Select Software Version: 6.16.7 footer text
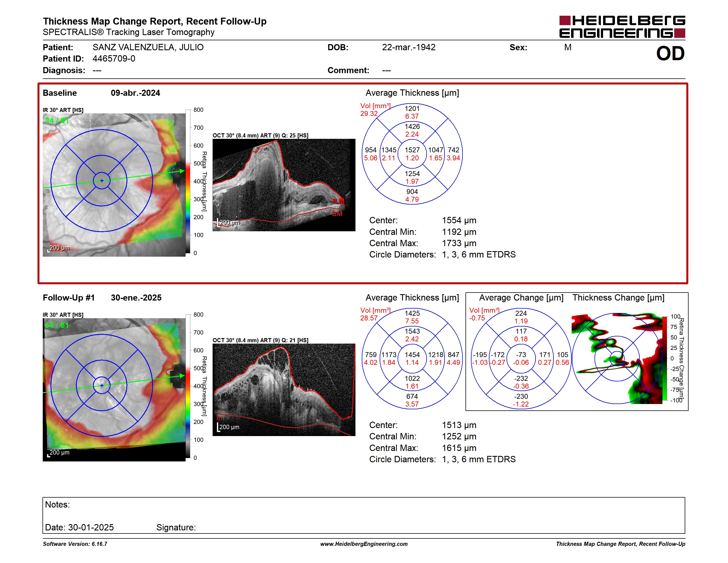The height and width of the screenshot is (563, 728). tap(75, 544)
